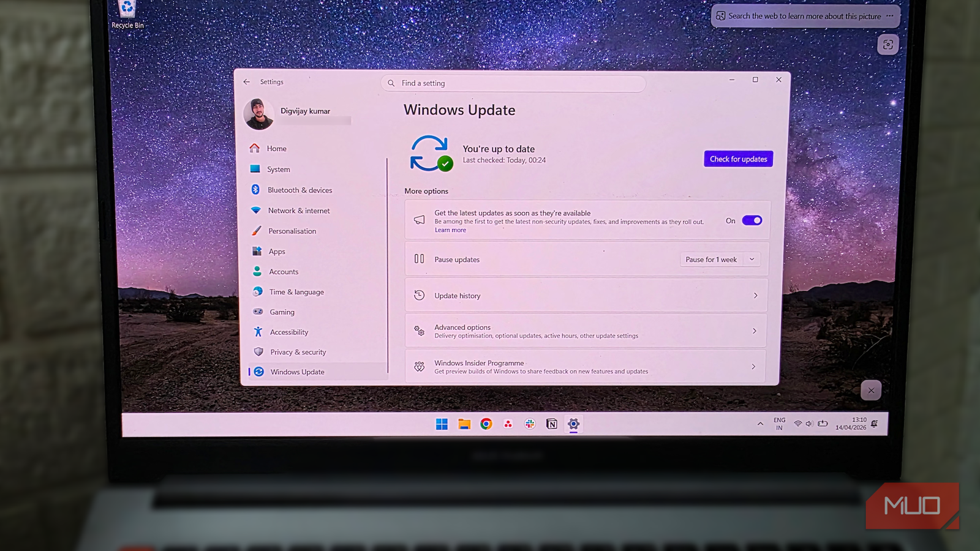This screenshot has width=980, height=551.
Task: Click the back arrow in Settings
Action: point(247,81)
